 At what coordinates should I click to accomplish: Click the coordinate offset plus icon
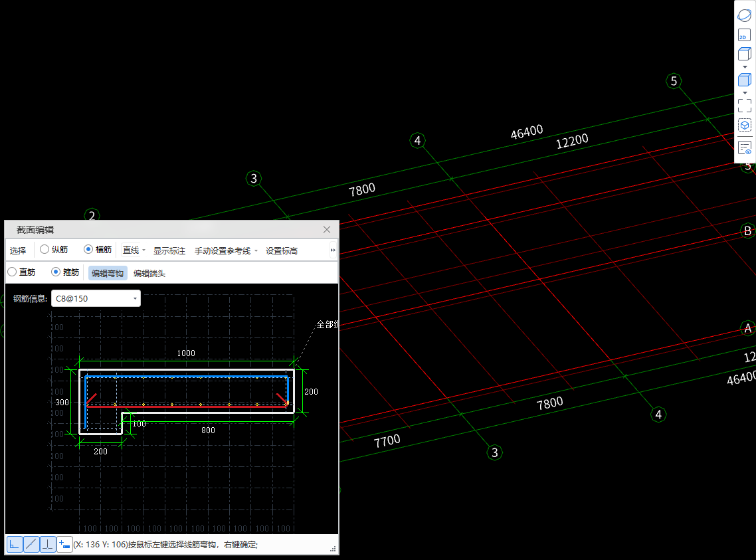pos(64,545)
